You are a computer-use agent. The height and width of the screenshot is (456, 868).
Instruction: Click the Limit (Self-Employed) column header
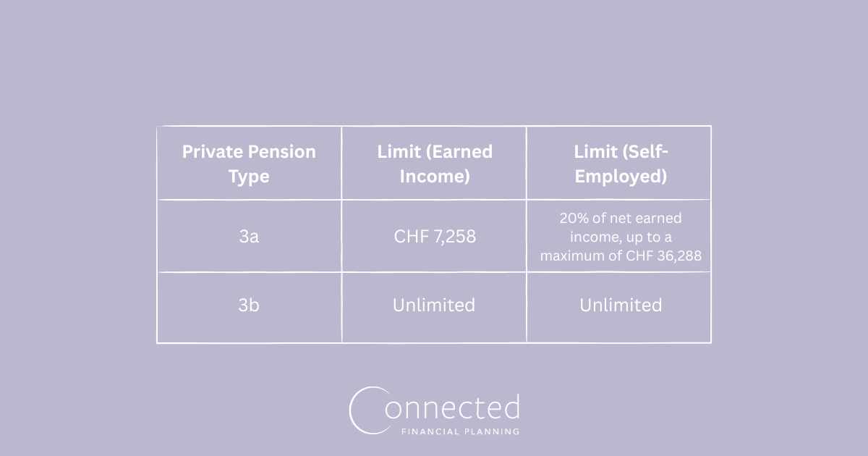tap(619, 164)
